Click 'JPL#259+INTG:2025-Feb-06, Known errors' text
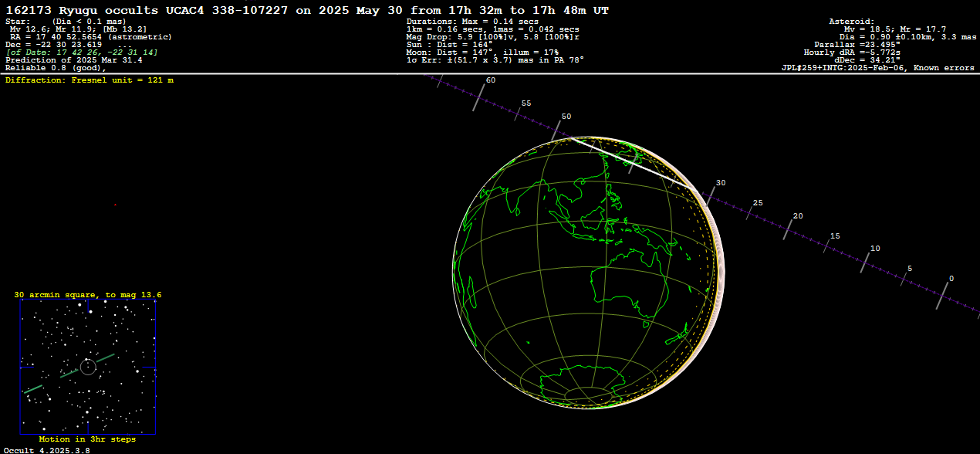The image size is (980, 454). pos(878,68)
